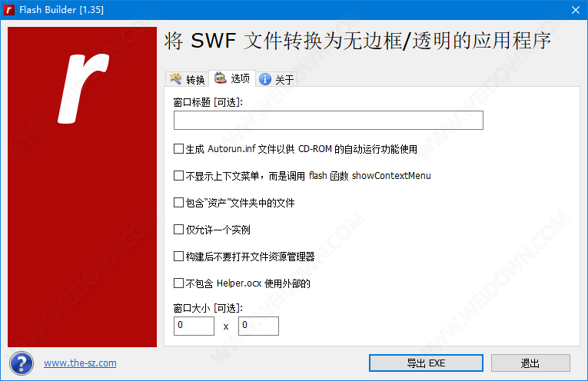Click the Flash Builder title bar logo
Viewport: 588px width, 381px height.
tap(9, 10)
